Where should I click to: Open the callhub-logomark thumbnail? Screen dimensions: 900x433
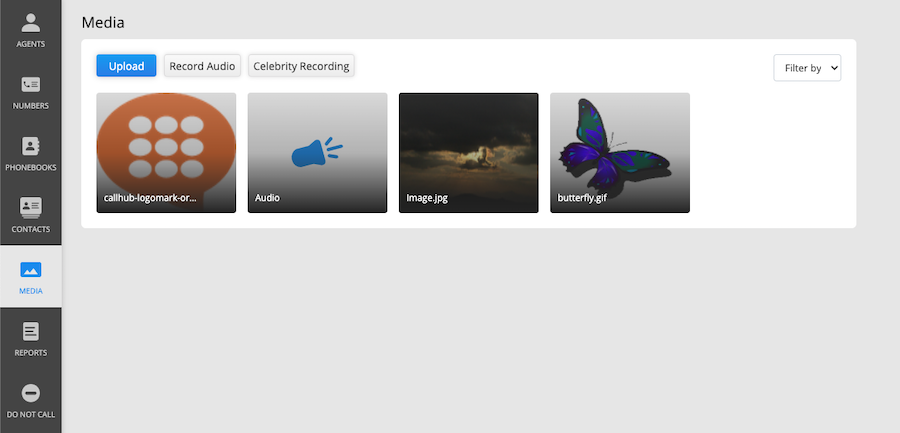166,153
